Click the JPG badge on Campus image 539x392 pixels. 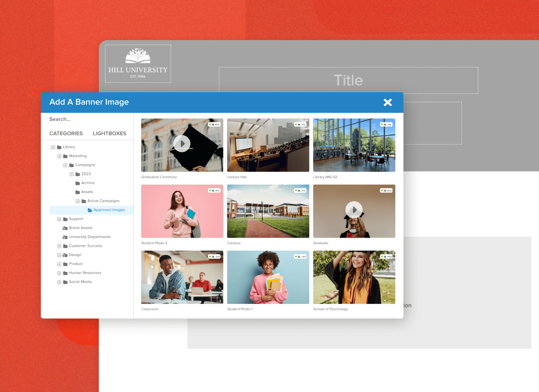tap(301, 191)
